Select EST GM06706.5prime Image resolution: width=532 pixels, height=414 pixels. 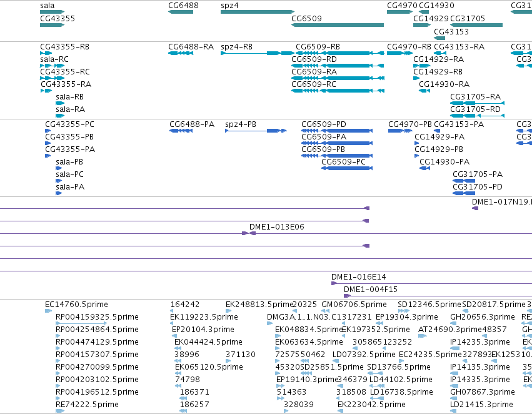click(325, 311)
